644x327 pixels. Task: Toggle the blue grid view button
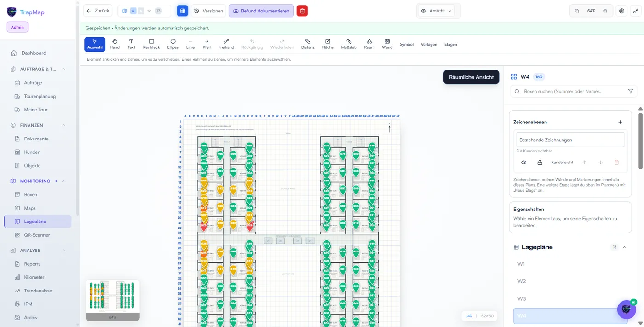pos(183,11)
